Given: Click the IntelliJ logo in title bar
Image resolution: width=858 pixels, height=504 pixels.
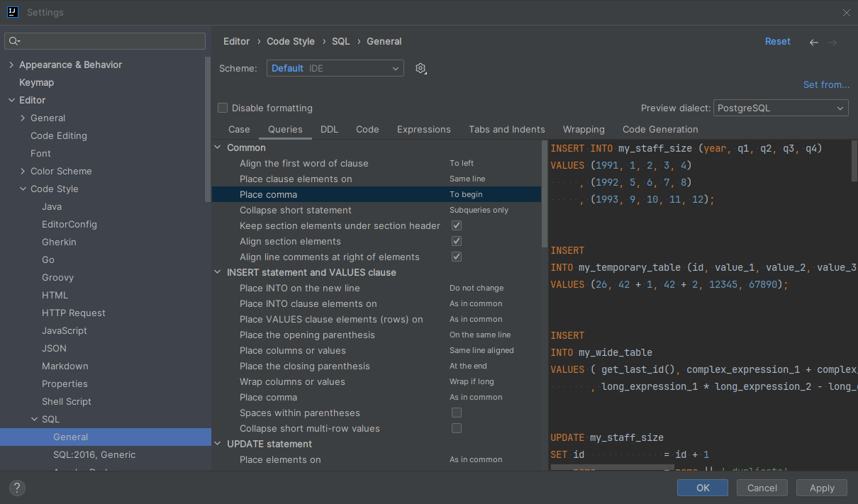Looking at the screenshot, I should [x=12, y=12].
